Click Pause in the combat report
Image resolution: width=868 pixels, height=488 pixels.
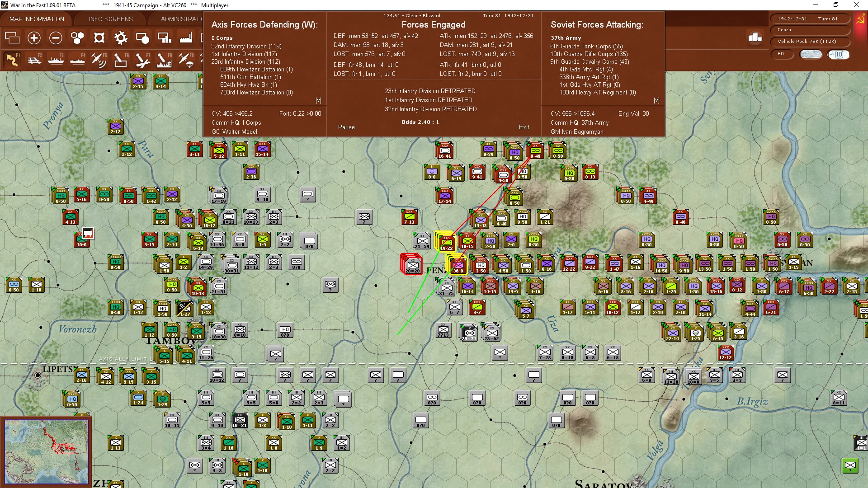tap(346, 127)
